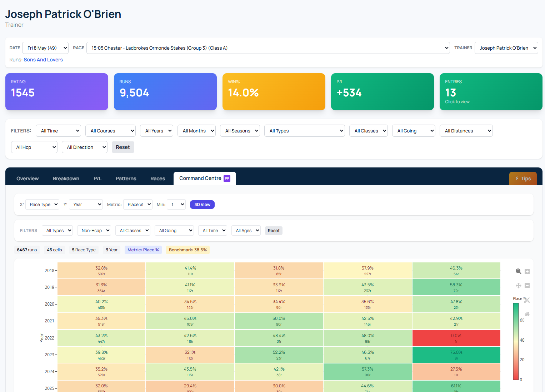Reset the top filters row

[123, 147]
